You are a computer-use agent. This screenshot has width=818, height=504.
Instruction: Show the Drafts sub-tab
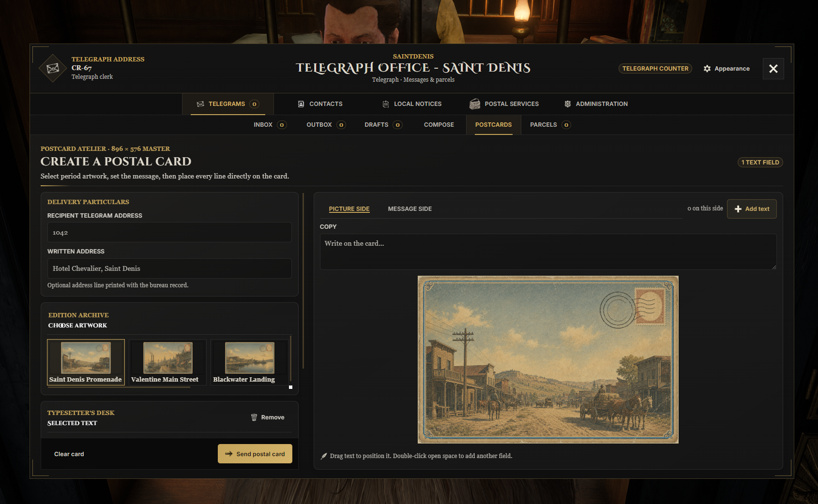[x=383, y=125]
